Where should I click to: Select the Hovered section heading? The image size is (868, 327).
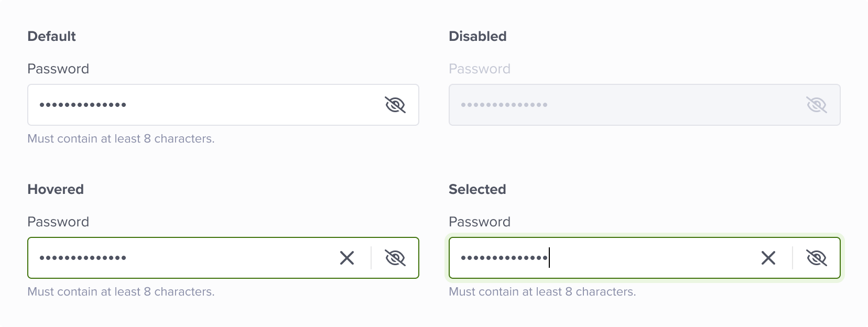[x=56, y=189]
